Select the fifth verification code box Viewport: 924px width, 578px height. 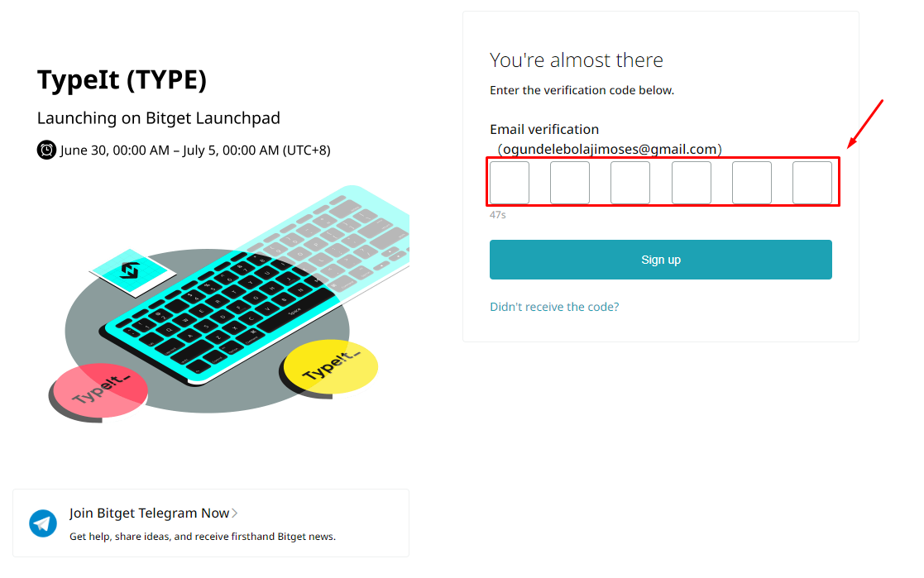(752, 183)
